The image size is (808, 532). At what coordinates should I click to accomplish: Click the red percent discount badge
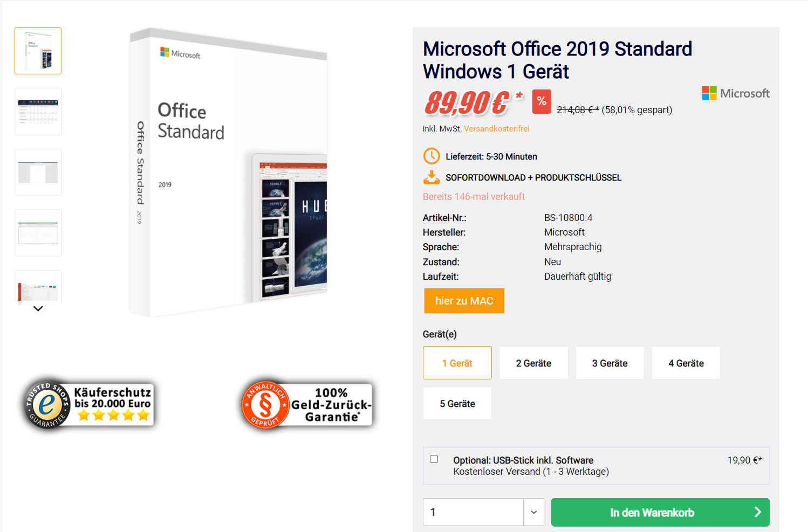pos(542,101)
